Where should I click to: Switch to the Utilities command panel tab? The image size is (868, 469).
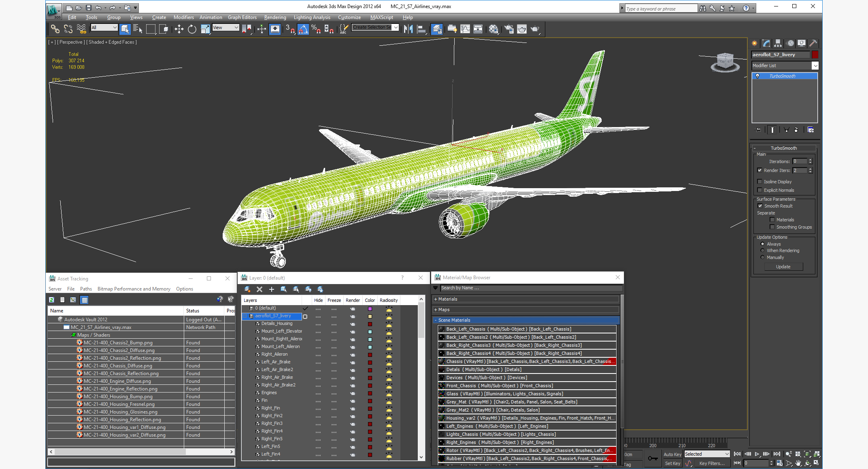[x=813, y=43]
